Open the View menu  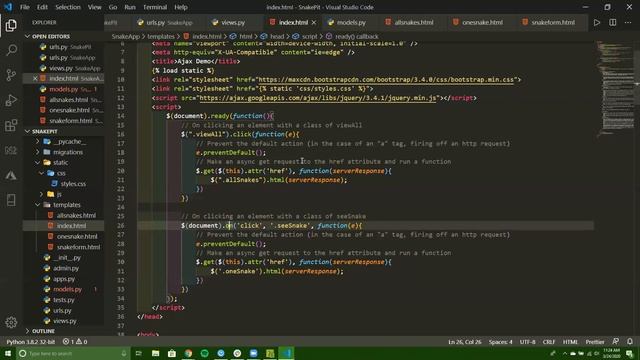click(x=94, y=7)
